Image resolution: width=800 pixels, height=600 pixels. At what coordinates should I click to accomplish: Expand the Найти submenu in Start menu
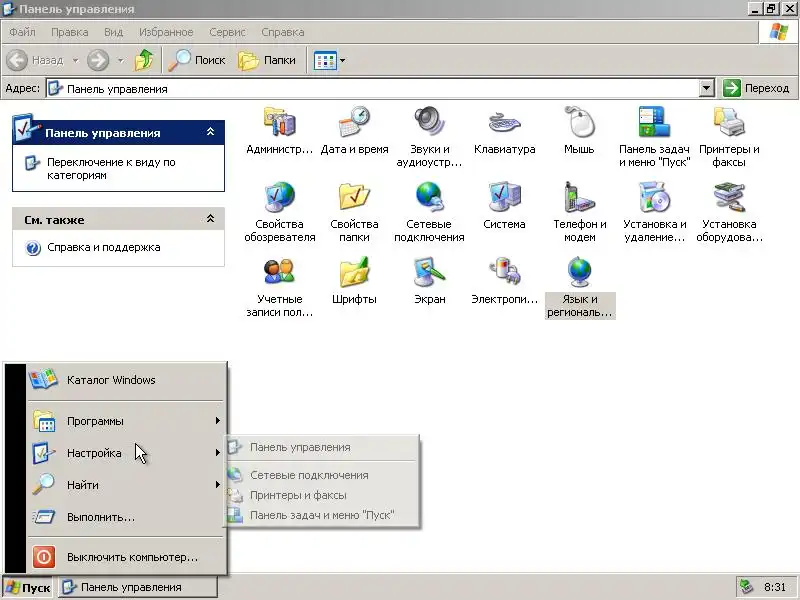click(126, 485)
